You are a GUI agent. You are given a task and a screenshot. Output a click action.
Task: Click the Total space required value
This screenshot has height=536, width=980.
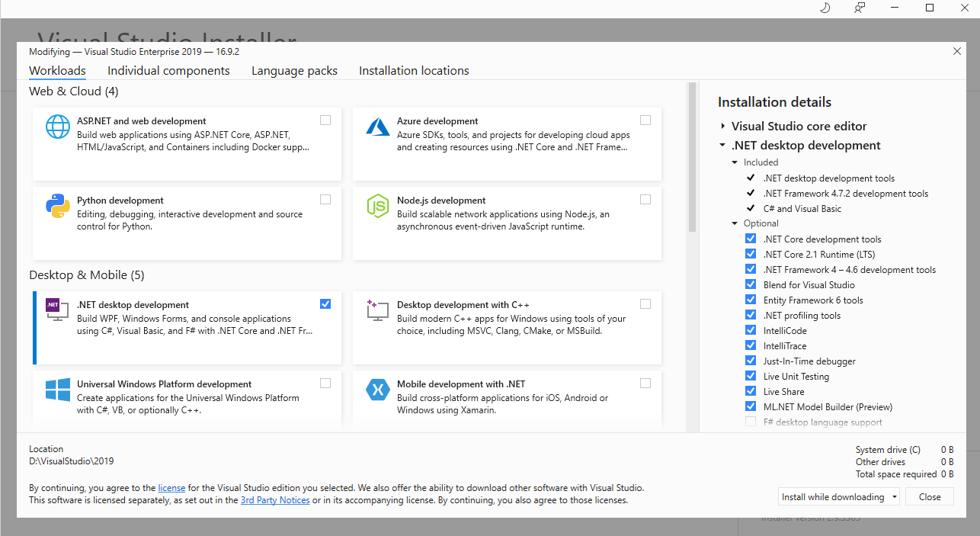(947, 474)
